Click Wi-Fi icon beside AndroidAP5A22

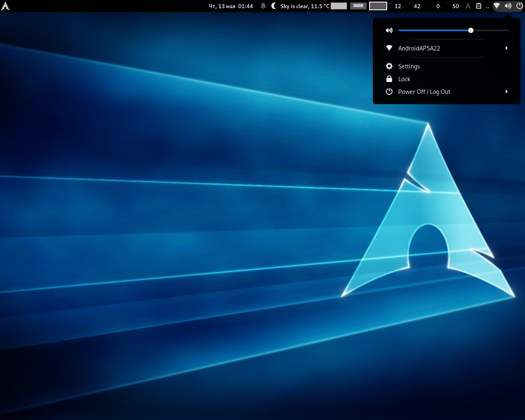click(389, 48)
